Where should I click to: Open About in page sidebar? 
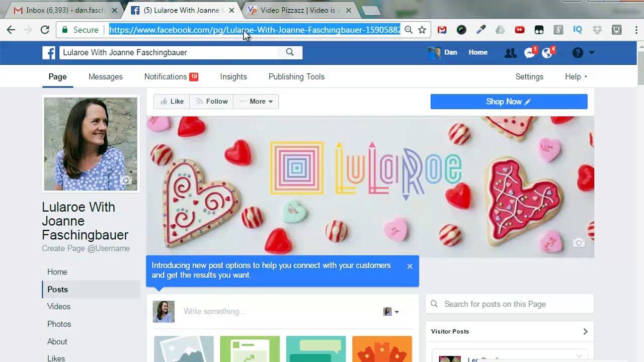pyautogui.click(x=57, y=342)
